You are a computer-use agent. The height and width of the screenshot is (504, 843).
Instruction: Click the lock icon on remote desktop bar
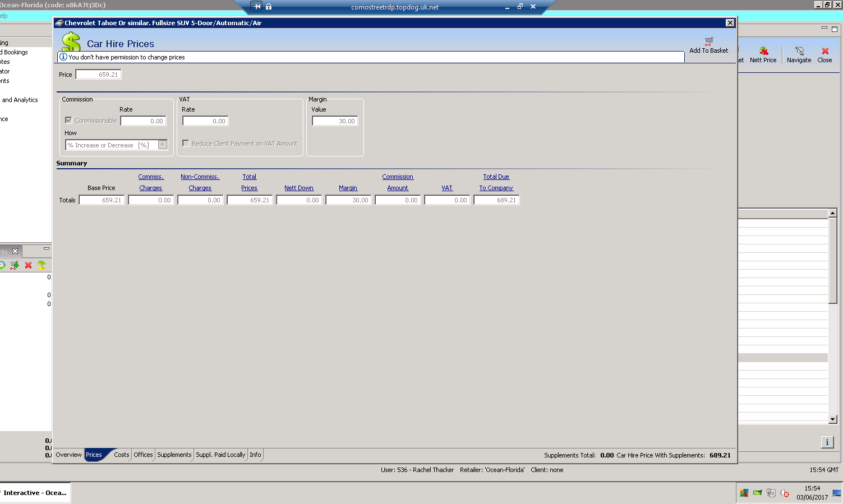269,7
